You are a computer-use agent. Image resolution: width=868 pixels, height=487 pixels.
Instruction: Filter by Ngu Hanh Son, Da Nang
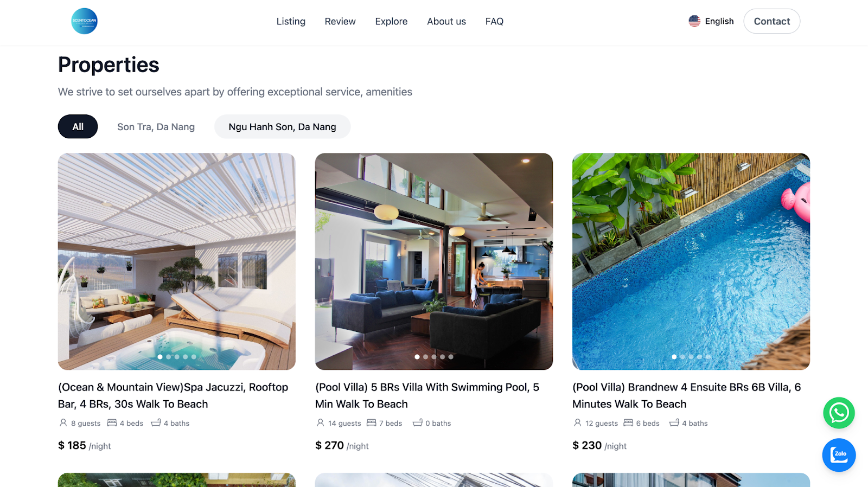pyautogui.click(x=282, y=126)
